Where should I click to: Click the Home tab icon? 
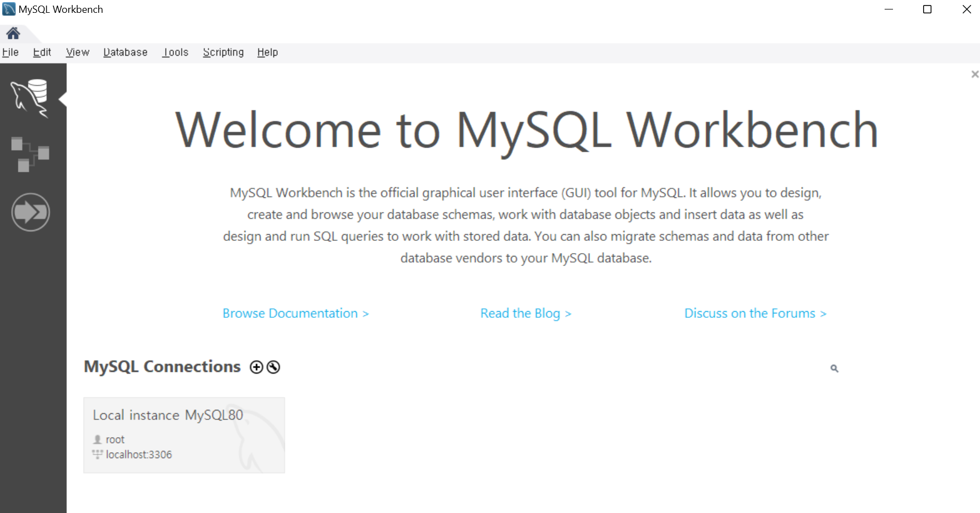pyautogui.click(x=13, y=33)
